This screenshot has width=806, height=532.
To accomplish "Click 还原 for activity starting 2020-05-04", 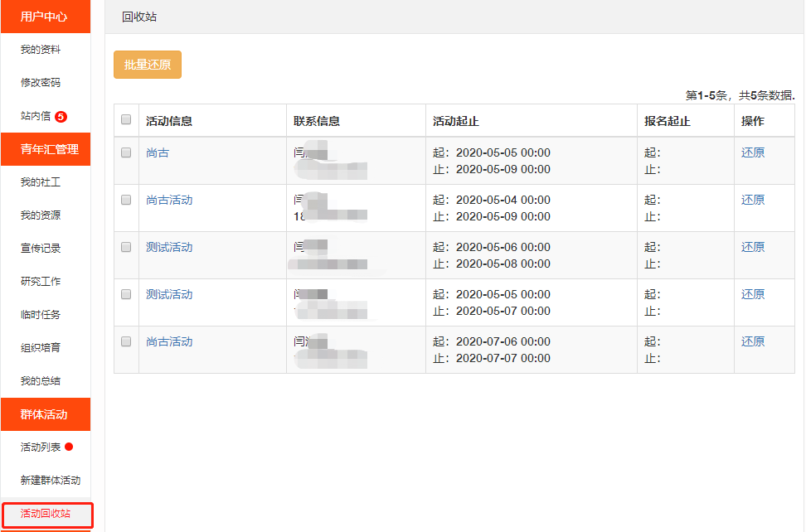I will 753,200.
